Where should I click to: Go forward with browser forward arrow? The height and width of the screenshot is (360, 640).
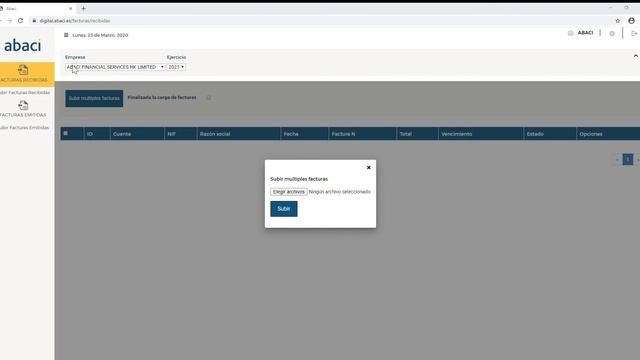click(x=9, y=20)
